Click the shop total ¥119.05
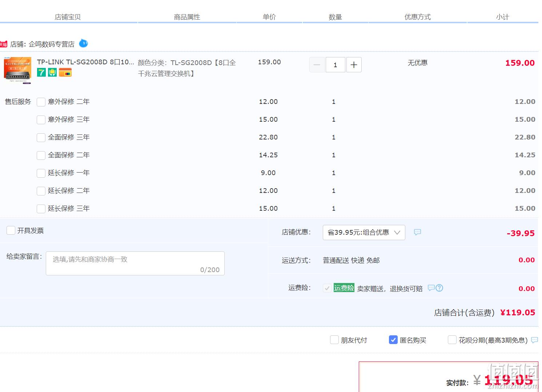Viewport: 542px width, 392px height. tap(518, 313)
